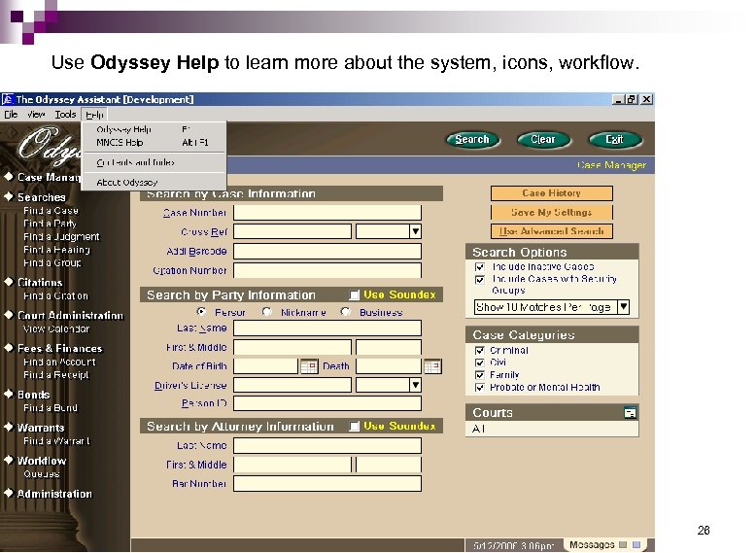Screen dimensions: 756x553
Task: Open Workflow Queues link
Action: (42, 474)
